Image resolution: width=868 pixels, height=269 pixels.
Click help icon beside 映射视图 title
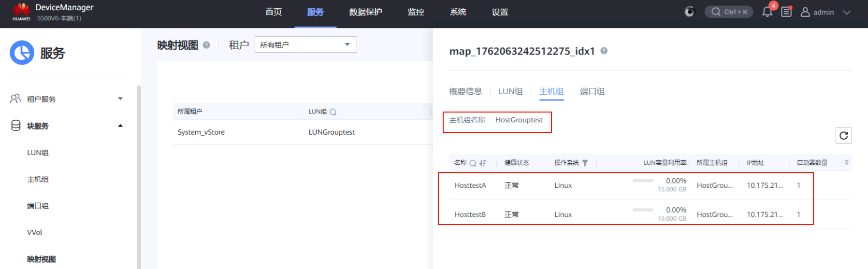tap(206, 45)
